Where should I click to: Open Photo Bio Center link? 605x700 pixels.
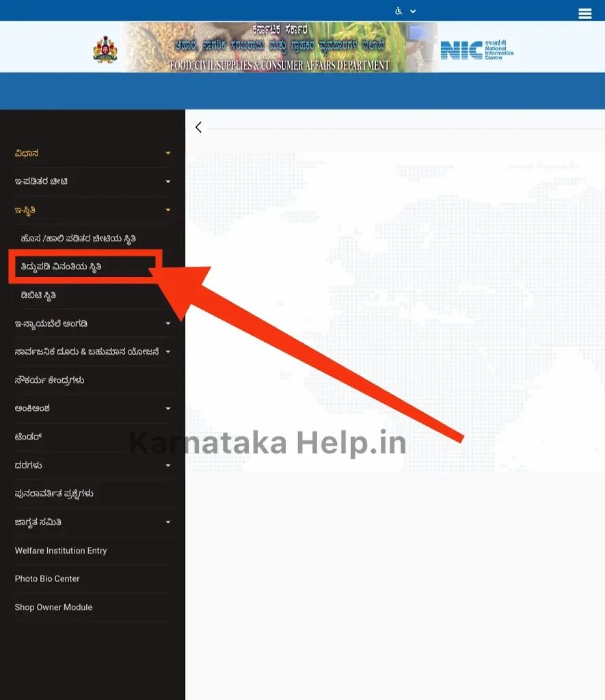[x=47, y=578]
